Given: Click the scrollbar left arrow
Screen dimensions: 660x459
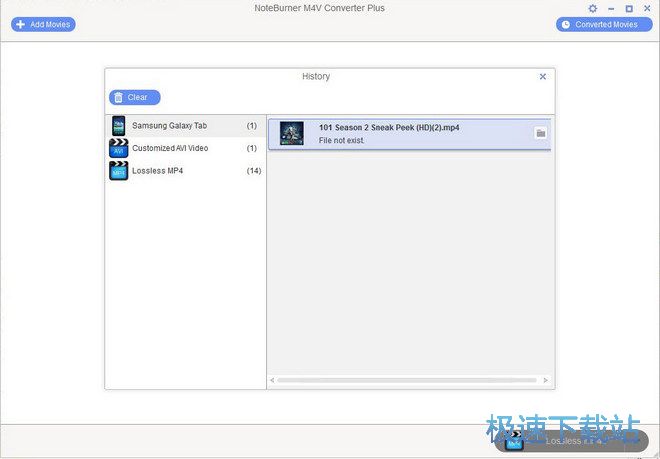Looking at the screenshot, I should (273, 380).
